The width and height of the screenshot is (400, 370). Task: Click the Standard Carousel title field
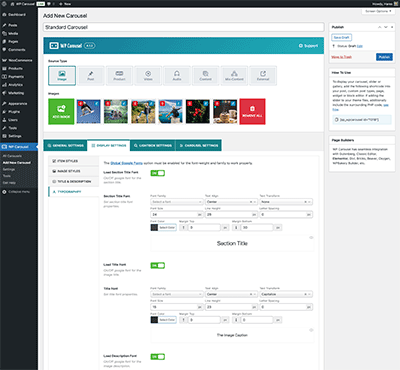coord(183,27)
